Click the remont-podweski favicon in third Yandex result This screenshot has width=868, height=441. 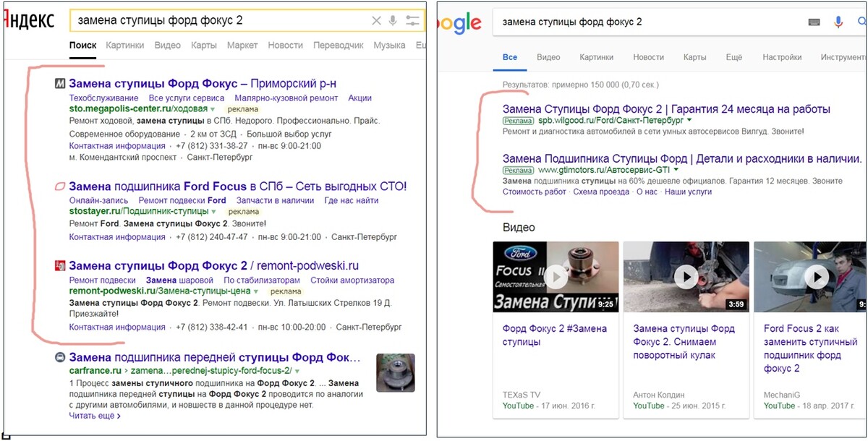click(60, 266)
